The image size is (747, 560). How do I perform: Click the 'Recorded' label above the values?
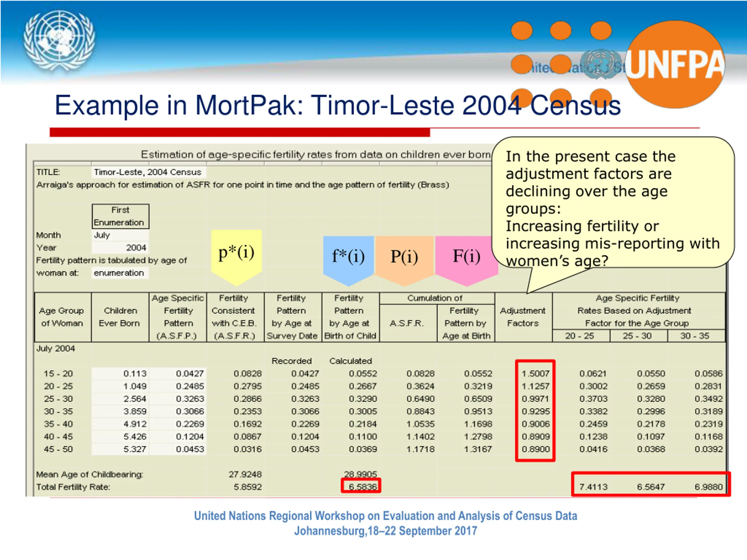click(x=292, y=361)
